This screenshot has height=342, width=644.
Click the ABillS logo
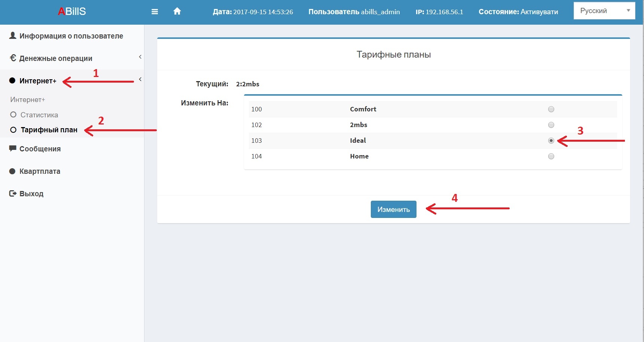pyautogui.click(x=72, y=12)
